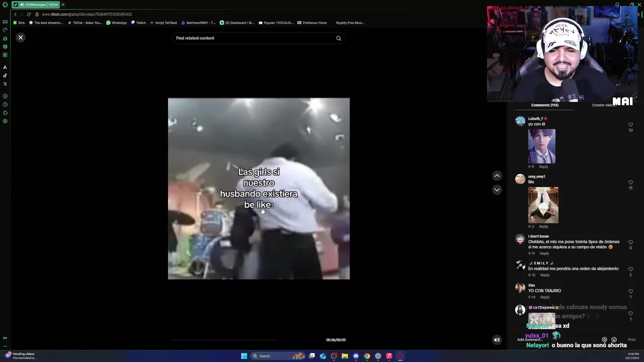Reply to omy_omy1's comment
The height and width of the screenshot is (362, 644).
(543, 227)
